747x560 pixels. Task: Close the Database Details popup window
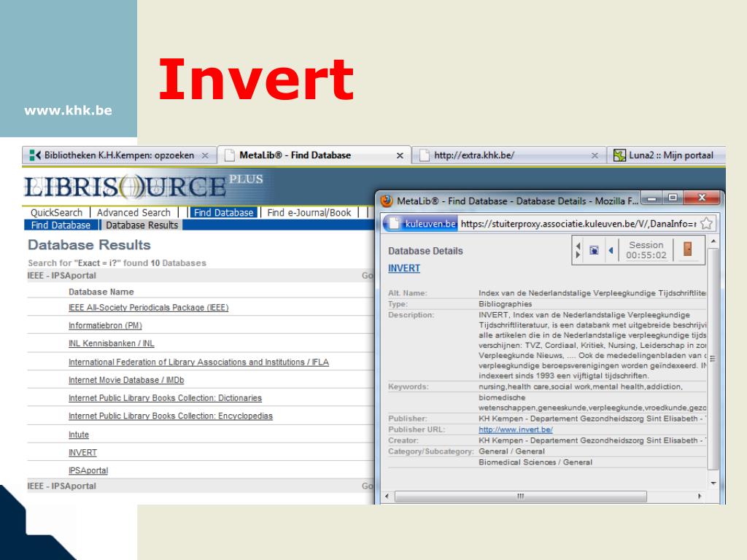coord(701,198)
